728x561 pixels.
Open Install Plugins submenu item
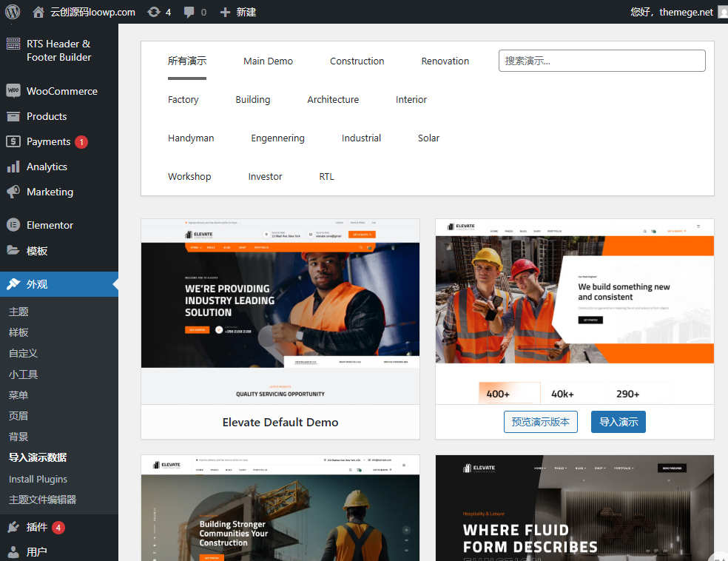tap(38, 479)
